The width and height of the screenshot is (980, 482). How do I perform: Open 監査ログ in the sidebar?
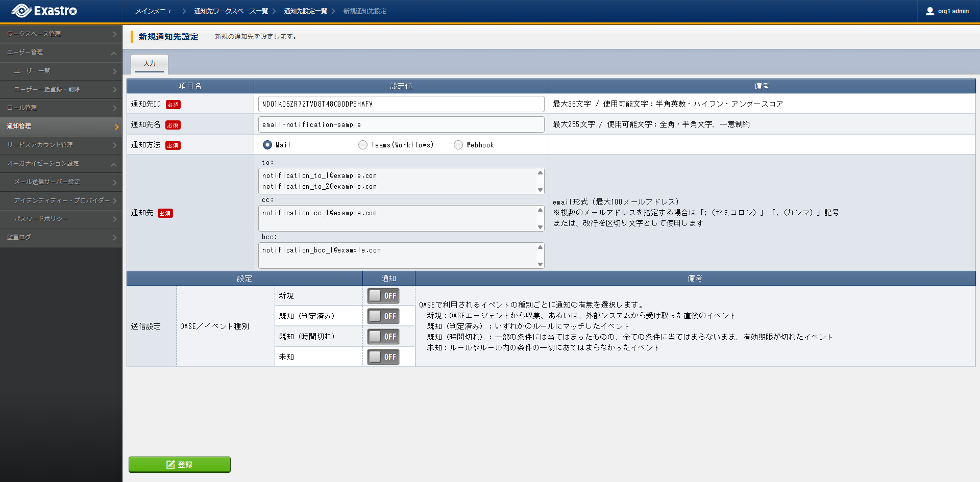[x=61, y=237]
